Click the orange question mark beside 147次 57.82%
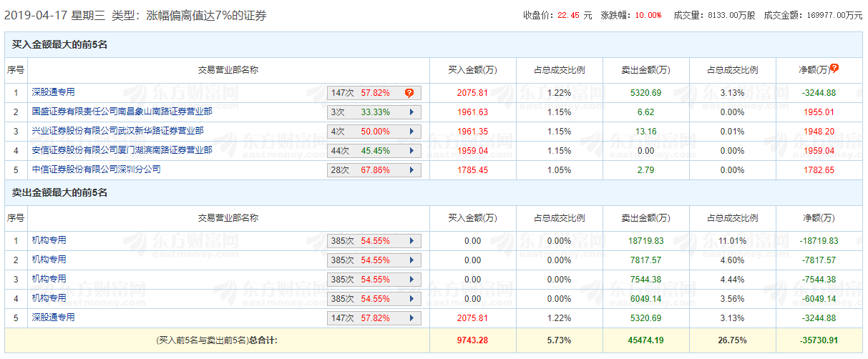This screenshot has height=359, width=868. pyautogui.click(x=409, y=93)
